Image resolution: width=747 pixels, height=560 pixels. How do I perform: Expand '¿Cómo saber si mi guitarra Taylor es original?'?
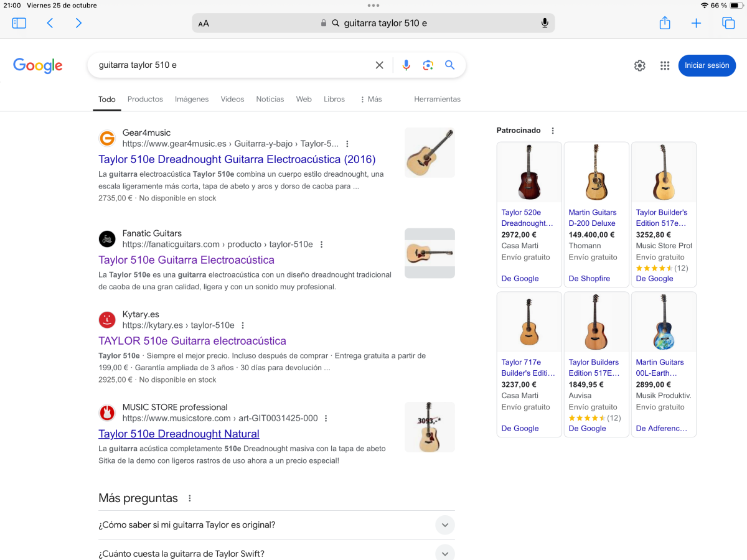pyautogui.click(x=444, y=525)
